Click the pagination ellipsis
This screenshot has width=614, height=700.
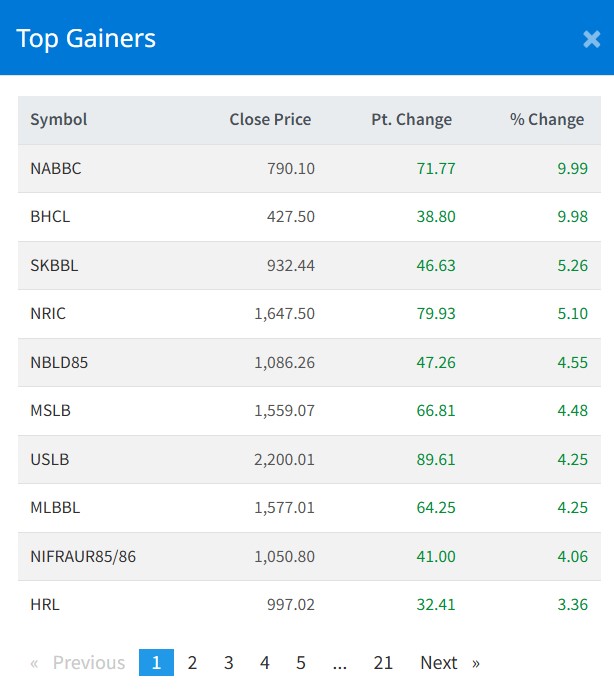coord(340,663)
